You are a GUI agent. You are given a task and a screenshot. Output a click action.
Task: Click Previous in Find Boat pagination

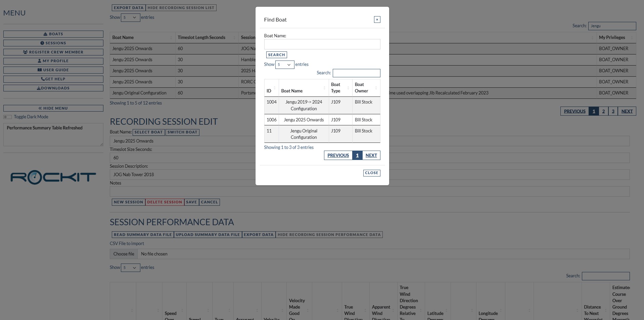[338, 155]
